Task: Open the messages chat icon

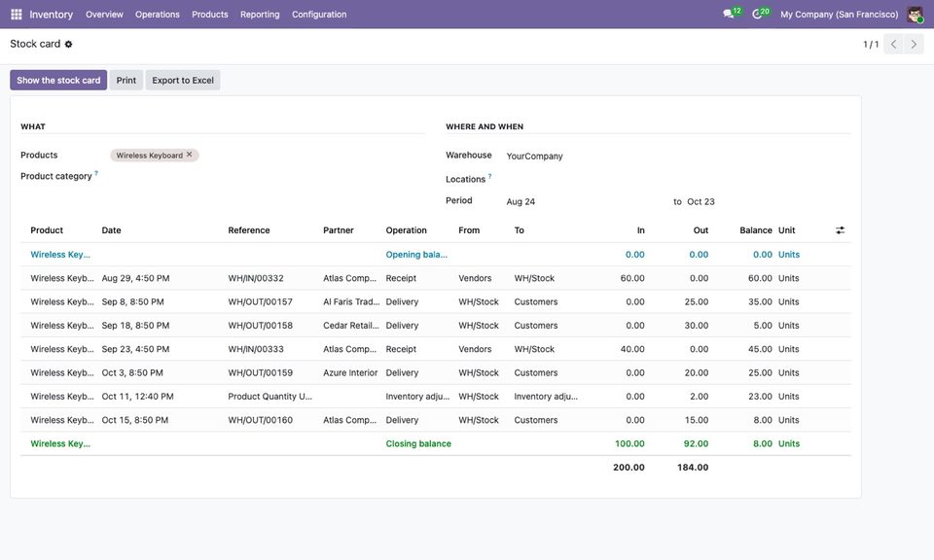Action: (x=729, y=14)
